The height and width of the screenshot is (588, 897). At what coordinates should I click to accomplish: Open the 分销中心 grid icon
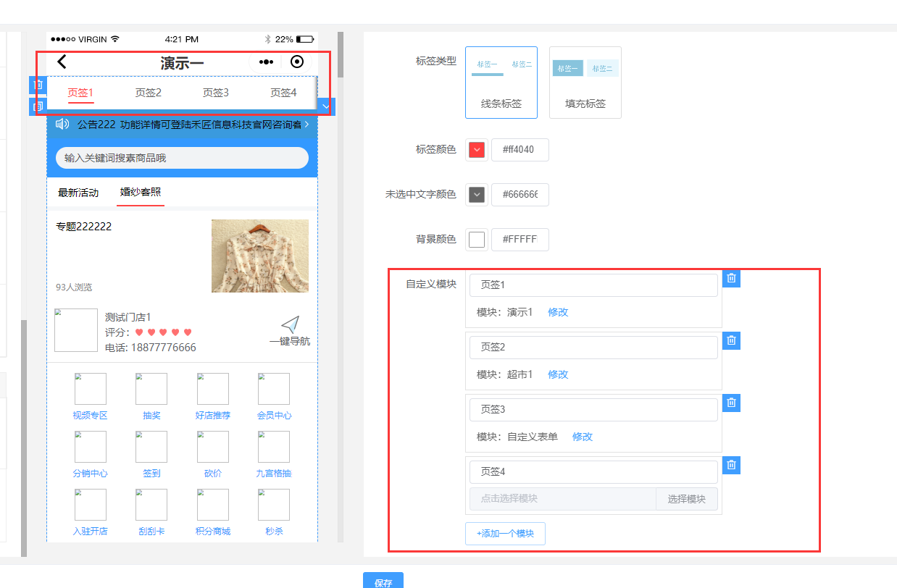[90, 447]
